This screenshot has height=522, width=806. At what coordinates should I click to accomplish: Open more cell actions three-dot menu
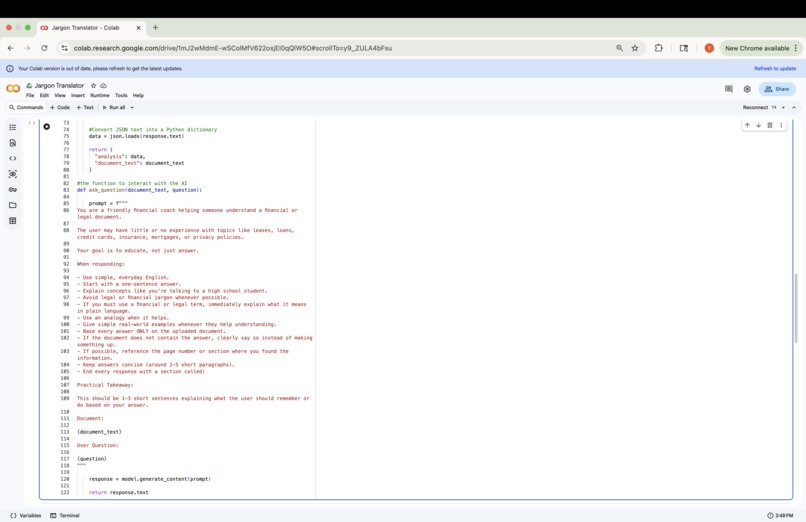coord(781,125)
